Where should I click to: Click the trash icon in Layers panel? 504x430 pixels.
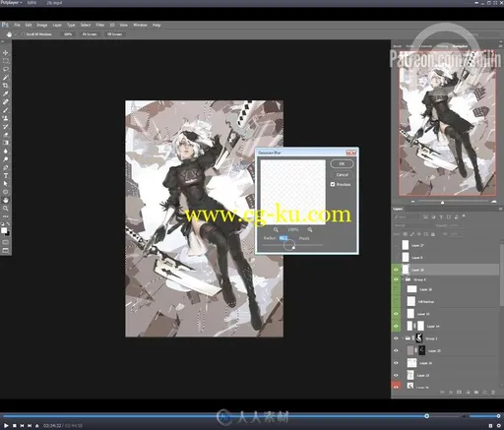click(x=493, y=392)
